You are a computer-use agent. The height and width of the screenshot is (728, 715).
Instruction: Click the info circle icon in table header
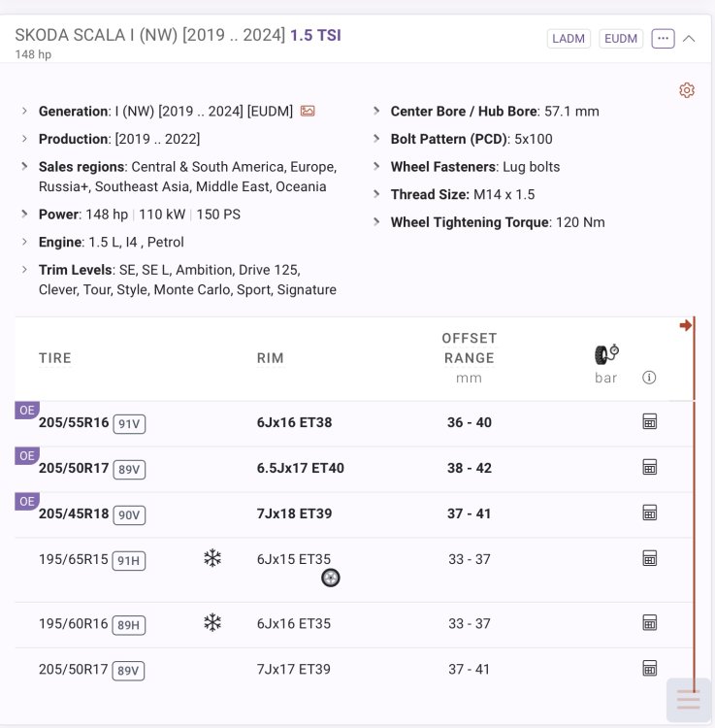pos(649,378)
